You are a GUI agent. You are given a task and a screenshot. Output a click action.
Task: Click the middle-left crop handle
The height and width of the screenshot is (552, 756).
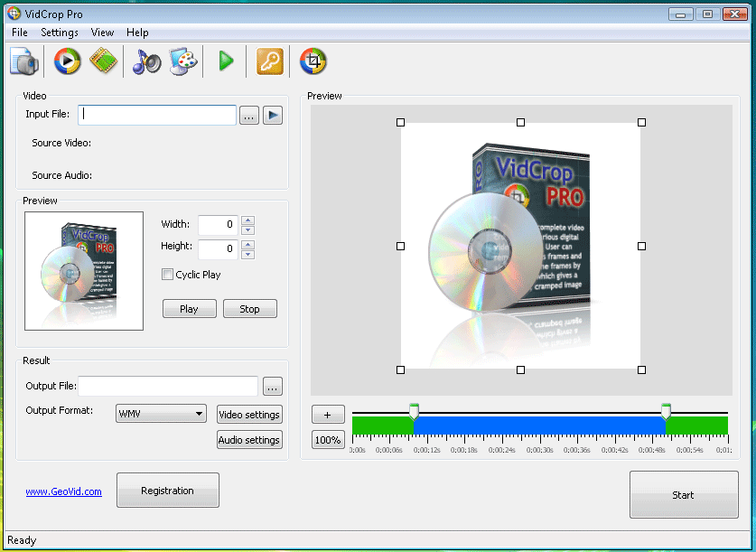click(x=400, y=247)
